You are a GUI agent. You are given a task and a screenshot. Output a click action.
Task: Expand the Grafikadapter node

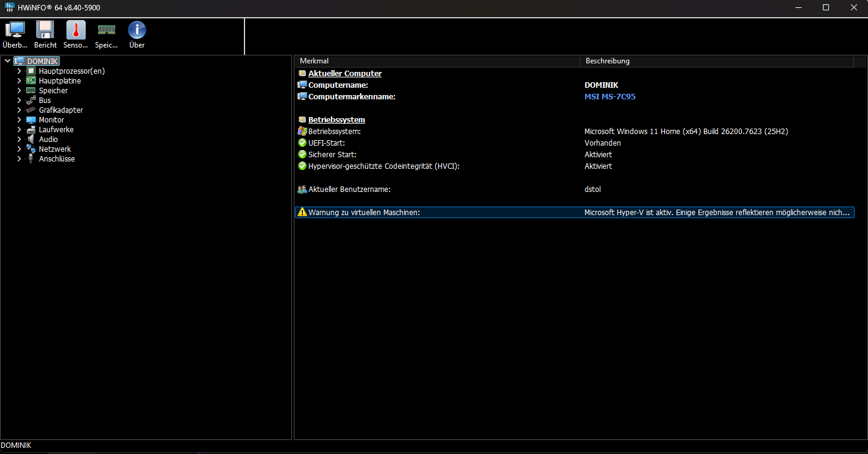pyautogui.click(x=19, y=110)
